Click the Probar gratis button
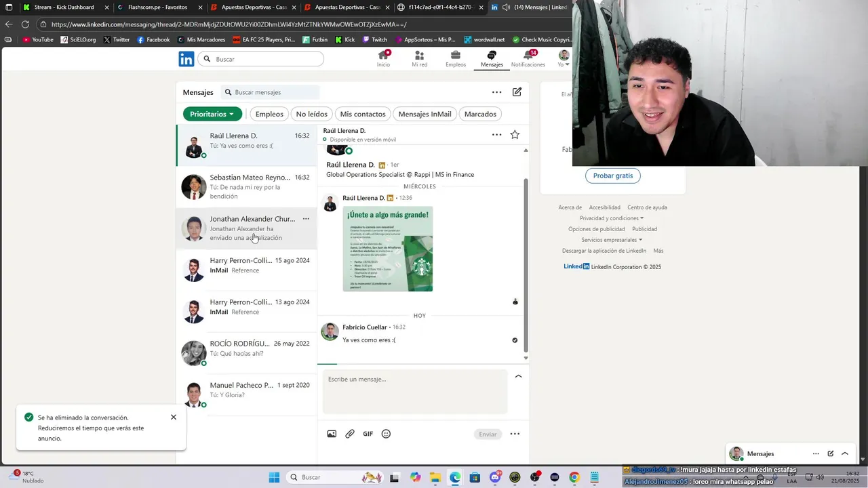The image size is (868, 488). tap(613, 176)
